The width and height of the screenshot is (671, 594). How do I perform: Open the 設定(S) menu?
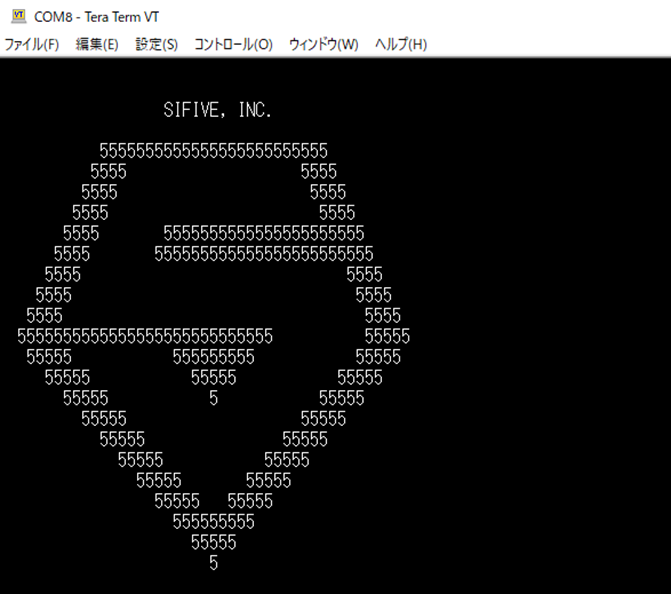coord(156,44)
